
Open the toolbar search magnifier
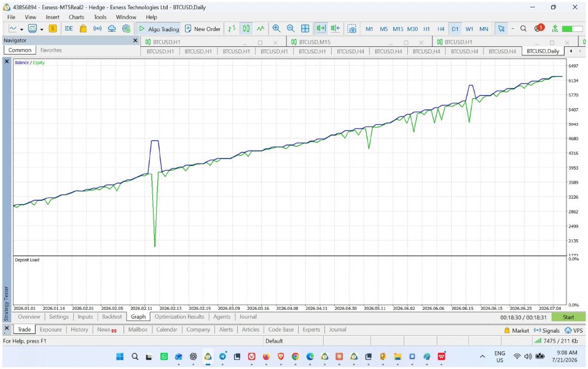[523, 28]
